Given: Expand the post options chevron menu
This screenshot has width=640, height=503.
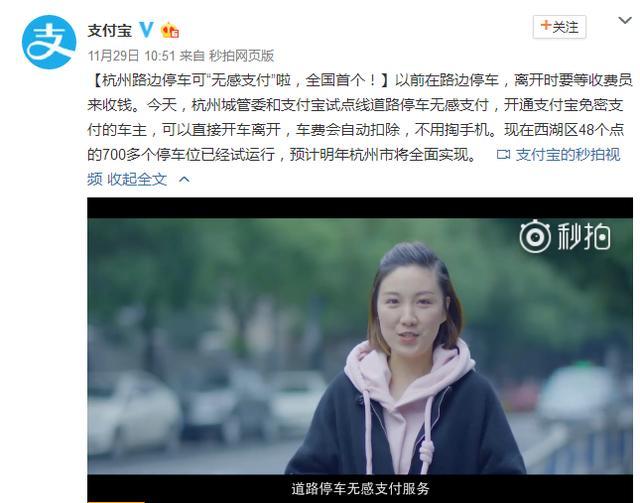Looking at the screenshot, I should (x=625, y=20).
